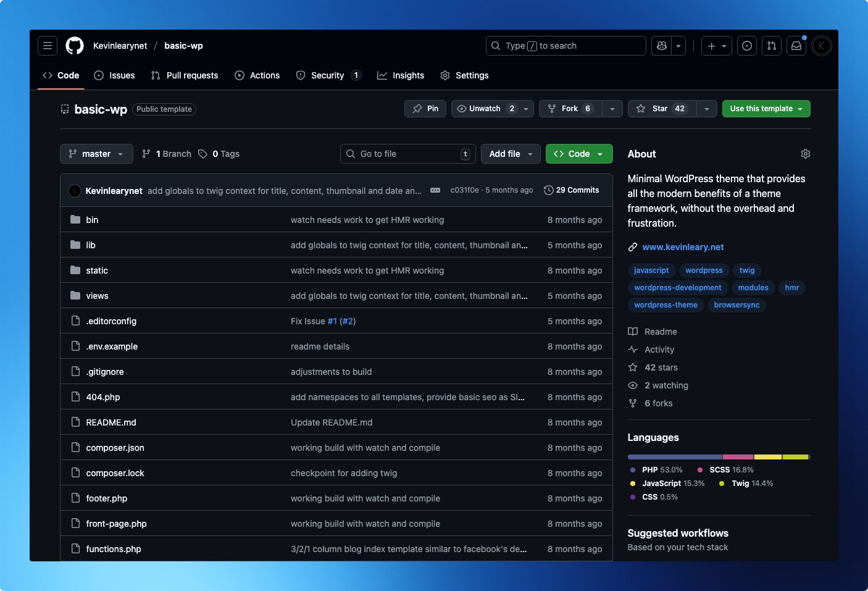This screenshot has width=868, height=591.
Task: Open Copilot from the top navigation bar
Action: pos(661,45)
